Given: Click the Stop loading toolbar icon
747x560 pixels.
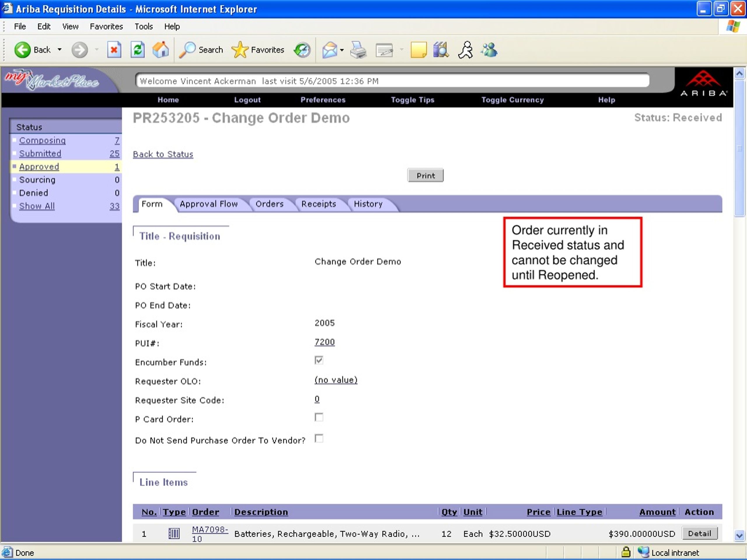Looking at the screenshot, I should click(114, 50).
